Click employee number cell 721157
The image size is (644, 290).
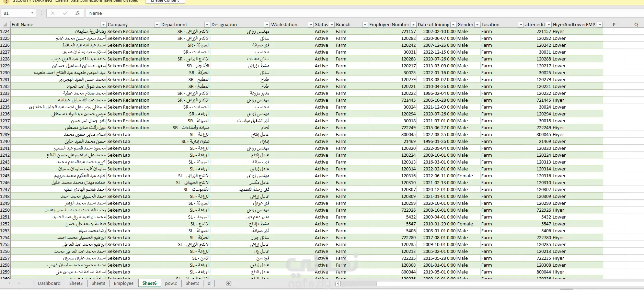[x=392, y=31]
